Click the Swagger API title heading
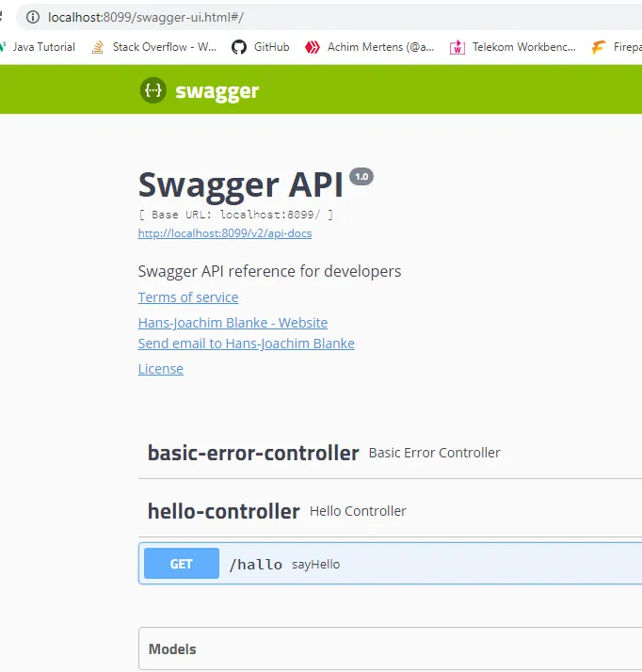 click(x=240, y=184)
